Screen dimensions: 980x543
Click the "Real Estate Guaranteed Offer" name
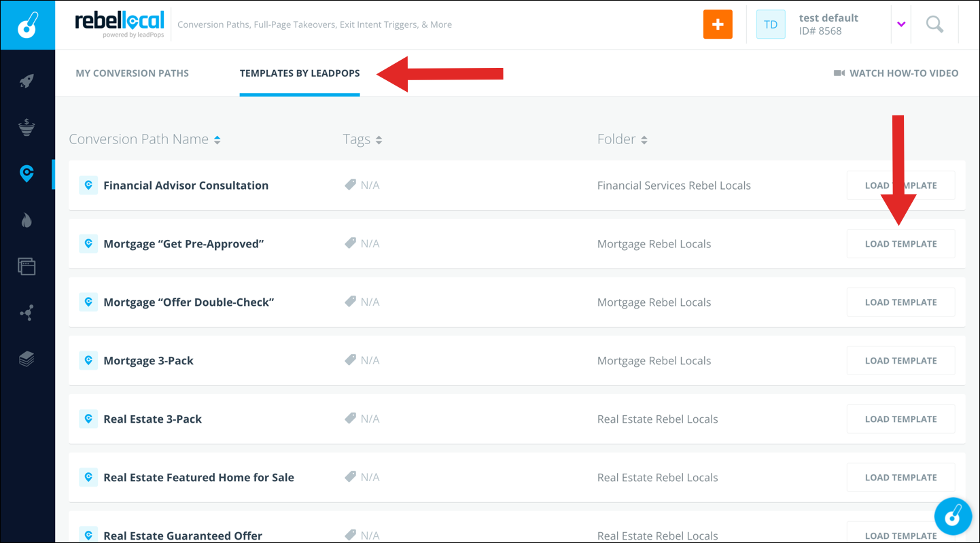(183, 536)
